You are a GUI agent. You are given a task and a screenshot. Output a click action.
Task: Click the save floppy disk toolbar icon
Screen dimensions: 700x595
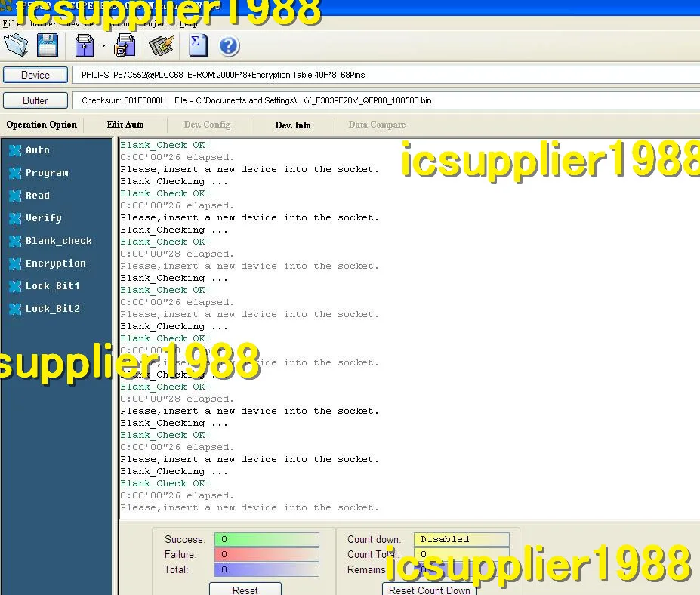pos(48,45)
